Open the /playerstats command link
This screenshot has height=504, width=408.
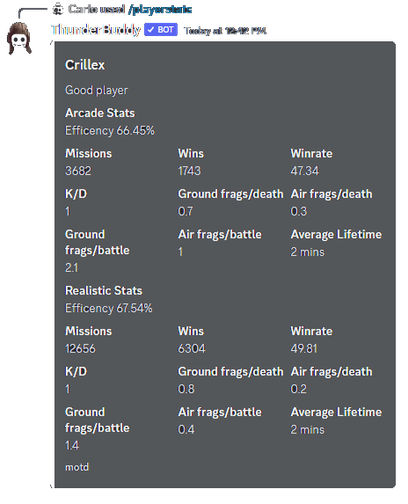pyautogui.click(x=160, y=9)
